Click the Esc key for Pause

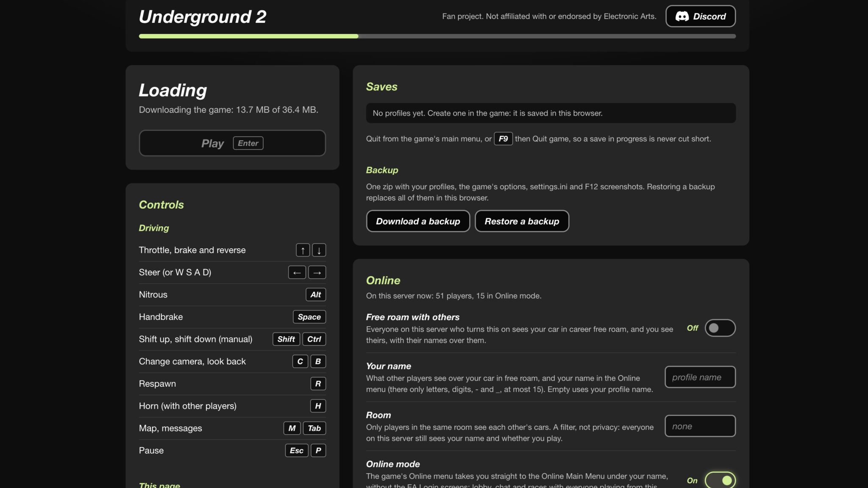coord(297,450)
